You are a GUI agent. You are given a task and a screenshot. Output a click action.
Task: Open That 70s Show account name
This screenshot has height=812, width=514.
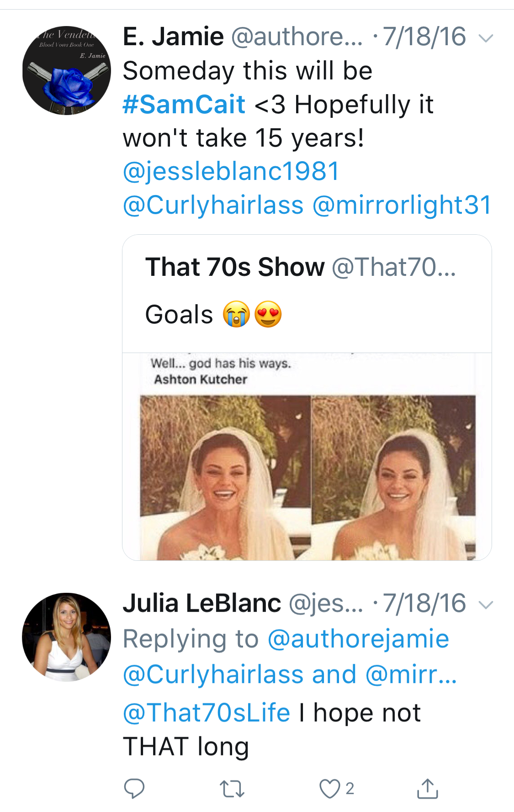pyautogui.click(x=235, y=267)
